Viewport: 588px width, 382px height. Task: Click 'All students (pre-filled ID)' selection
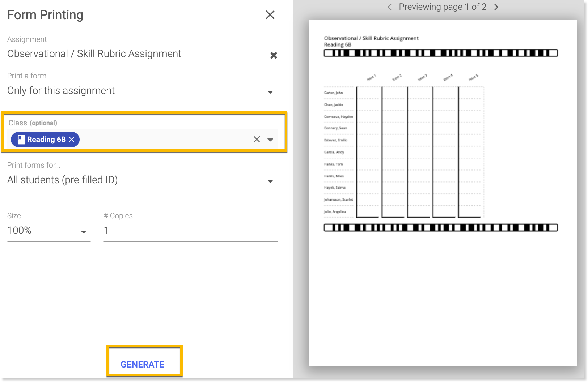[62, 180]
